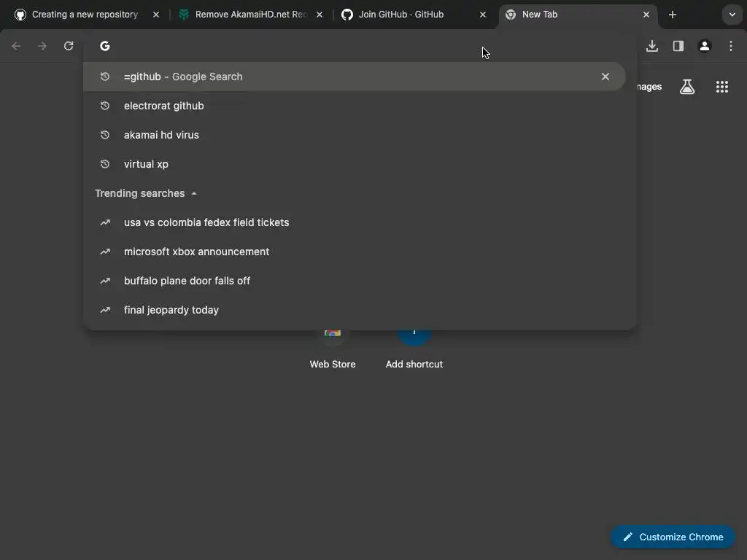Open the Google apps grid icon
747x560 pixels.
pyautogui.click(x=721, y=87)
